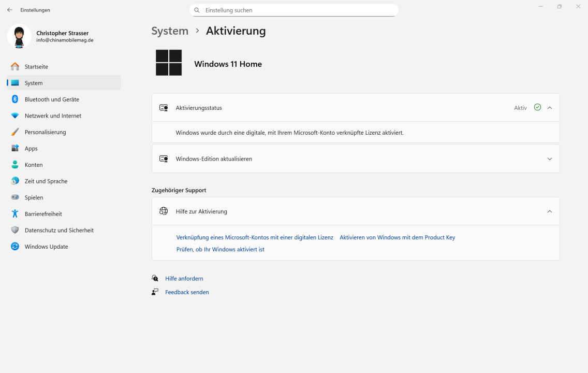The height and width of the screenshot is (373, 588).
Task: Click the Feedback senden link
Action: tap(187, 292)
